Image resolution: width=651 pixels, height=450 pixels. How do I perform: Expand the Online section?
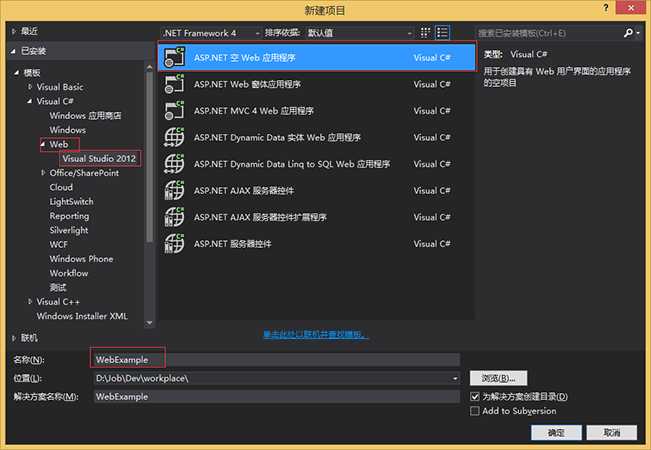(14, 338)
